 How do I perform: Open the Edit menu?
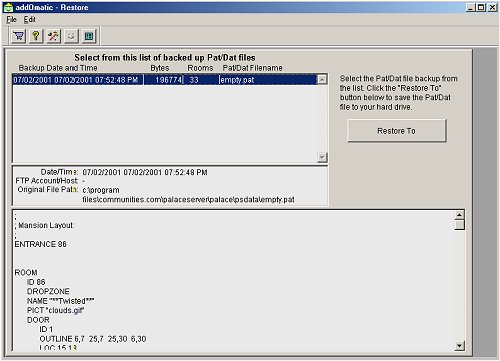pyautogui.click(x=29, y=20)
